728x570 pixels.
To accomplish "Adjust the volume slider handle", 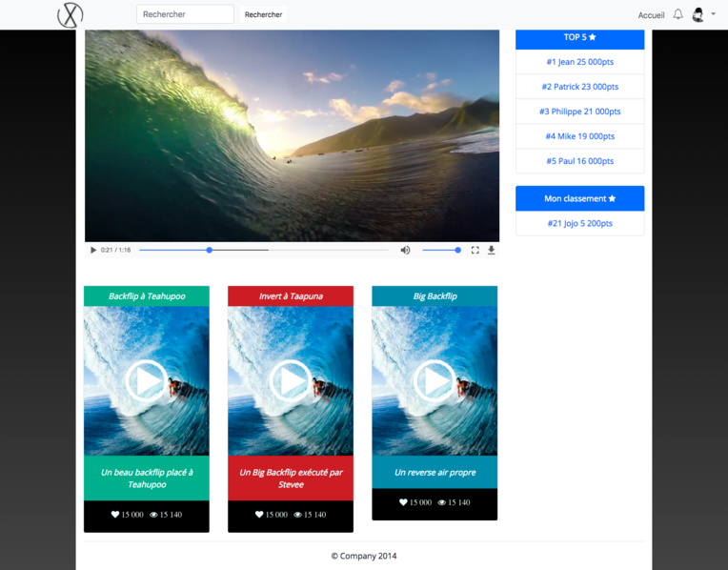I will click(457, 250).
